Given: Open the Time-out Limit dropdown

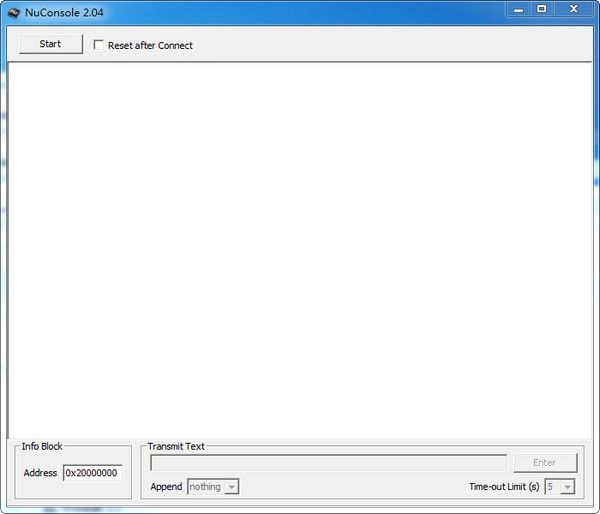Looking at the screenshot, I should (x=560, y=487).
